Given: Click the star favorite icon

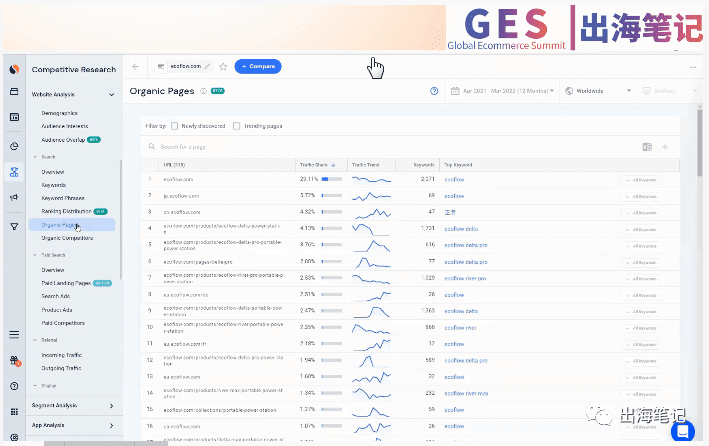Looking at the screenshot, I should point(223,66).
